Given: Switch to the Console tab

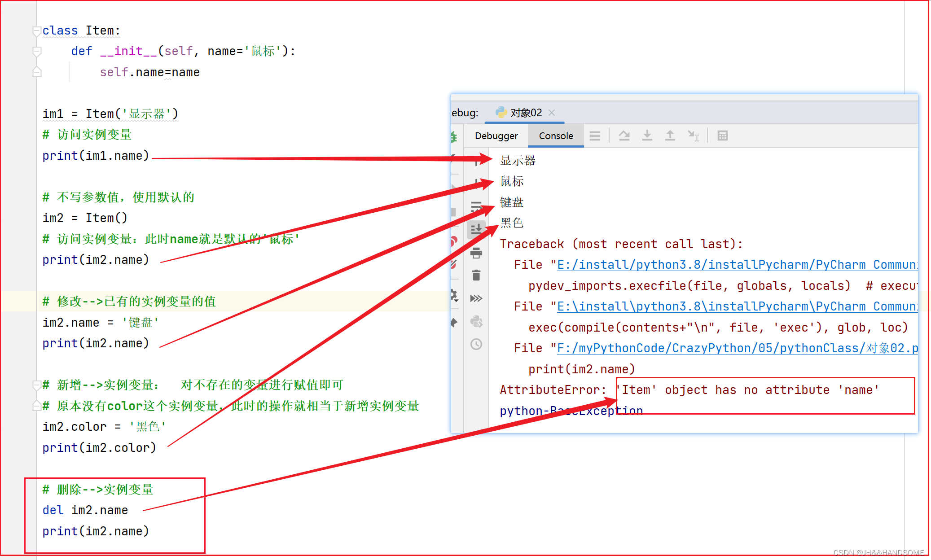Looking at the screenshot, I should point(556,136).
